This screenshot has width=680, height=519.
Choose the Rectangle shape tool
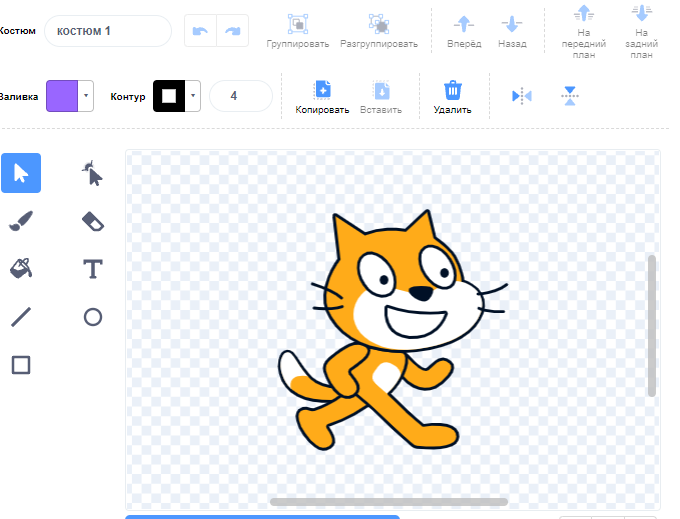(x=21, y=365)
